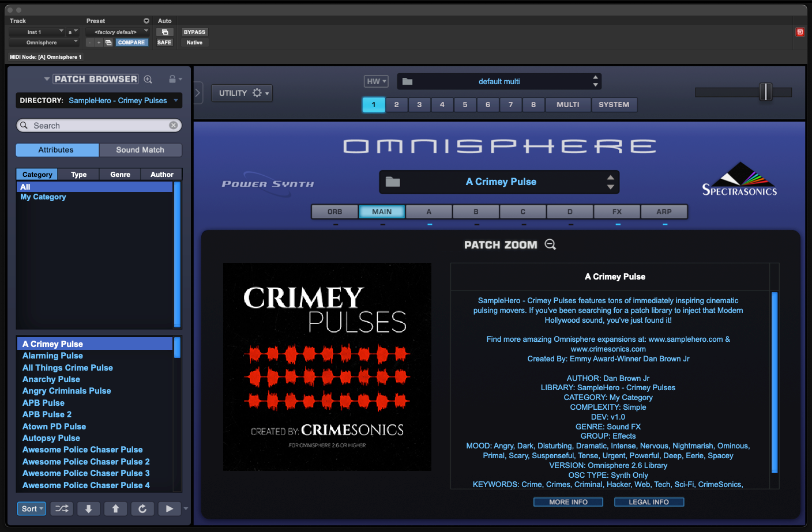Click the Patch Browser zoom magnifier icon
812x532 pixels.
tap(148, 79)
